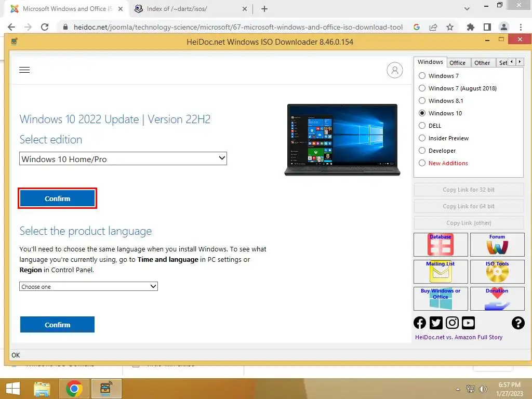Select the Insider Preview radio button
The image size is (532, 399).
pyautogui.click(x=422, y=138)
